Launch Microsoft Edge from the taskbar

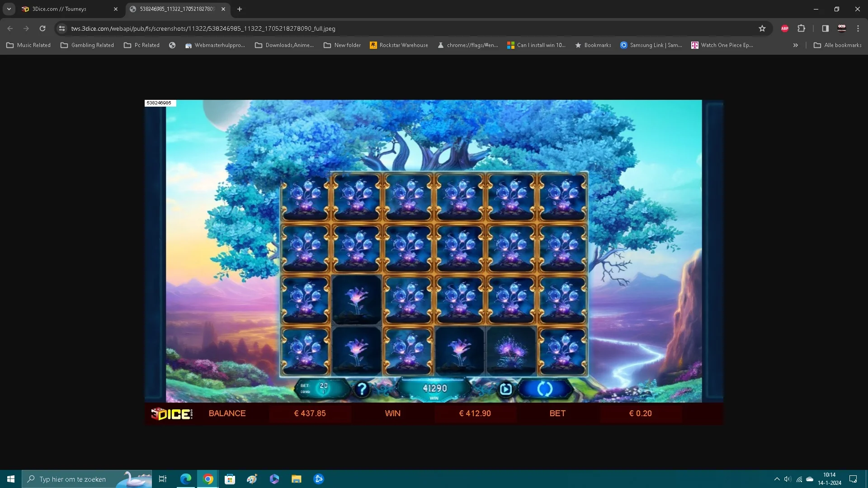186,479
